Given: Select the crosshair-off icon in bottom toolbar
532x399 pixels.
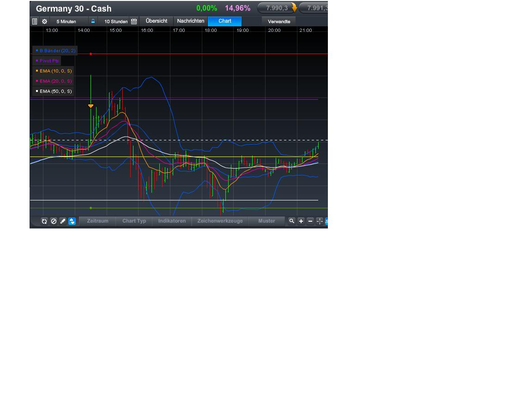Looking at the screenshot, I should (54, 221).
